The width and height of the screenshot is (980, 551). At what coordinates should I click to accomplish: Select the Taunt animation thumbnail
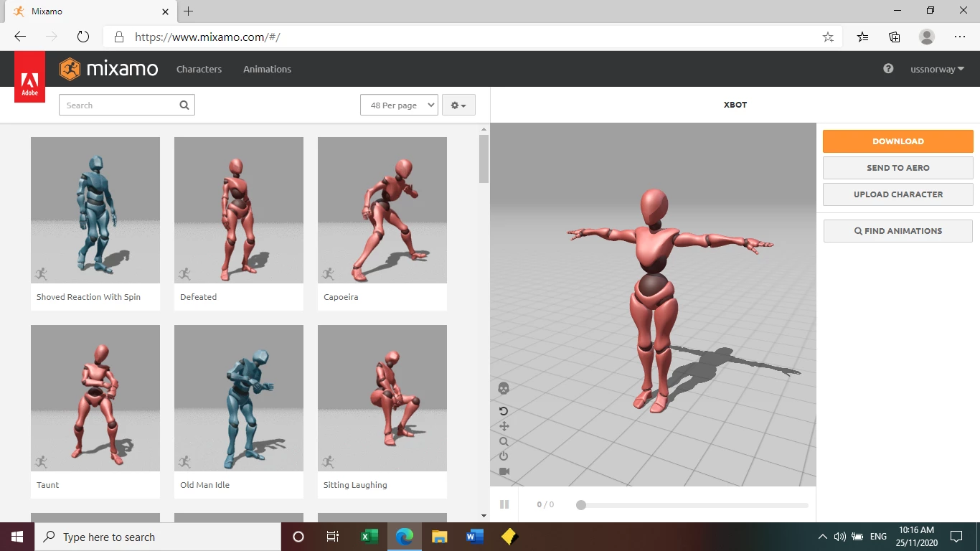pos(95,398)
